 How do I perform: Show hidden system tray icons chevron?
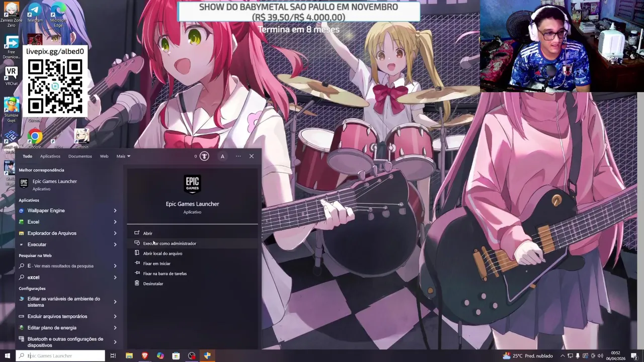tap(562, 356)
